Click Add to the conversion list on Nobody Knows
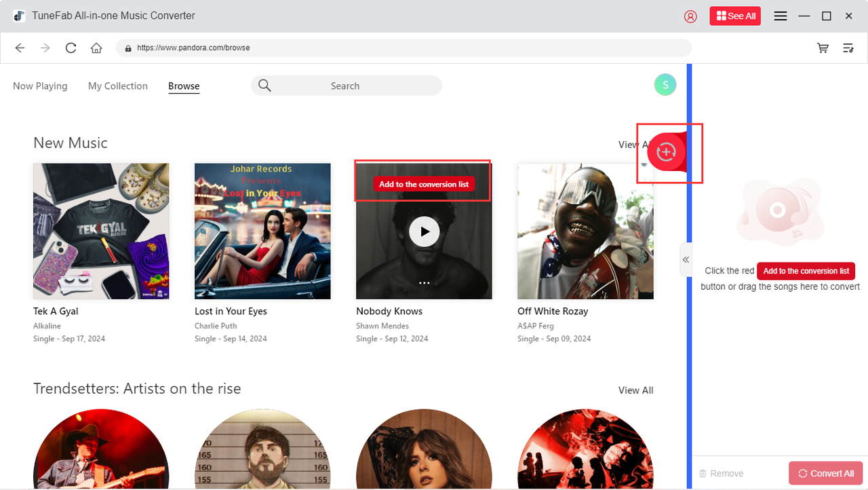This screenshot has height=490, width=868. (424, 184)
